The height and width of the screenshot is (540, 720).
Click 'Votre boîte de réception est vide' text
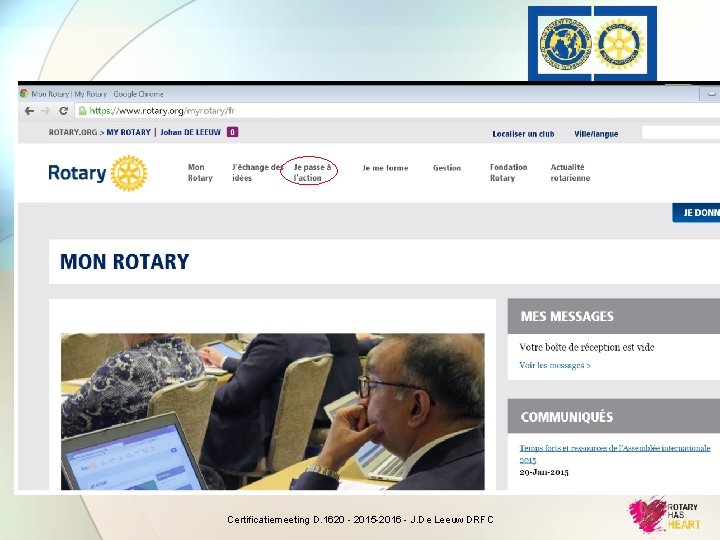[587, 347]
